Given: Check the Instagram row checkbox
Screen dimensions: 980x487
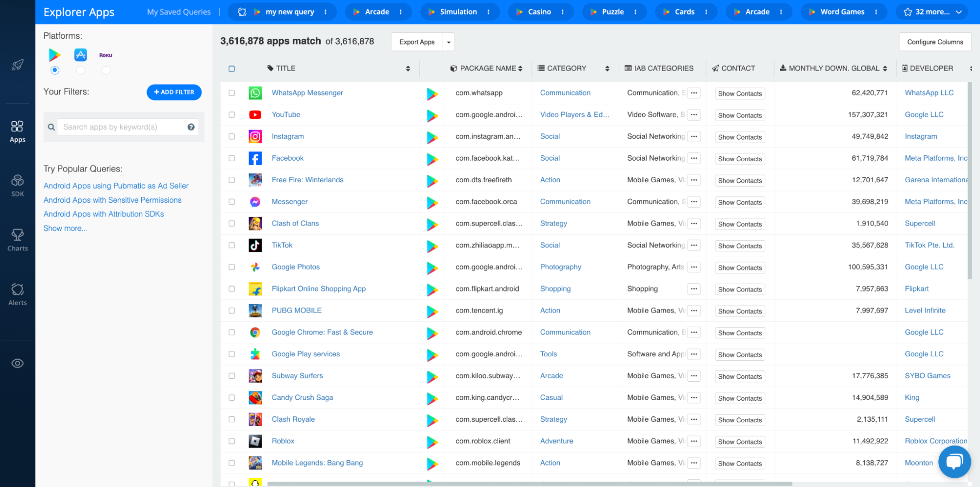Looking at the screenshot, I should [x=232, y=137].
